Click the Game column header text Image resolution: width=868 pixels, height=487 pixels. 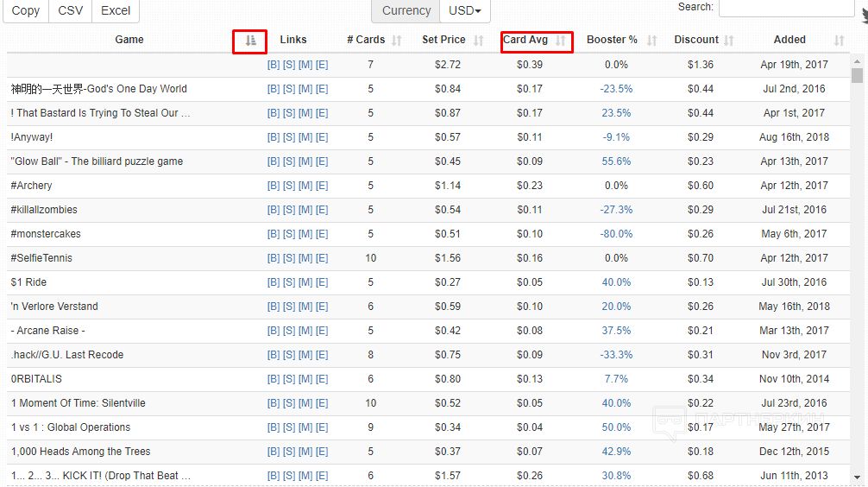(129, 40)
